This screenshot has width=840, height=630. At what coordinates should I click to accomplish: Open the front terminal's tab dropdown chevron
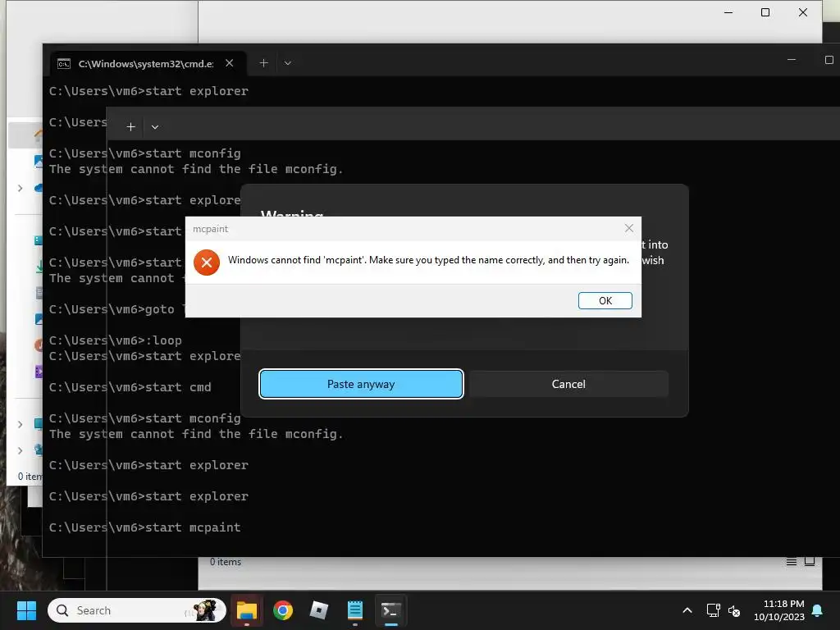click(x=155, y=127)
